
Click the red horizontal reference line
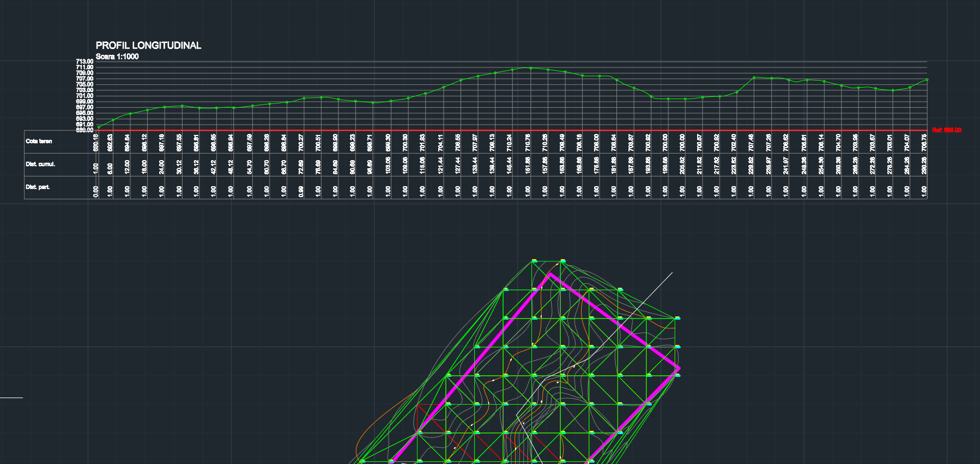pos(491,130)
